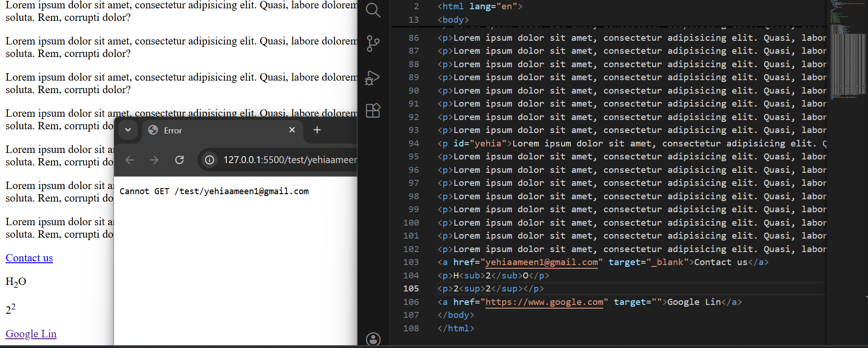Open a new browser tab
The width and height of the screenshot is (868, 348).
[317, 130]
